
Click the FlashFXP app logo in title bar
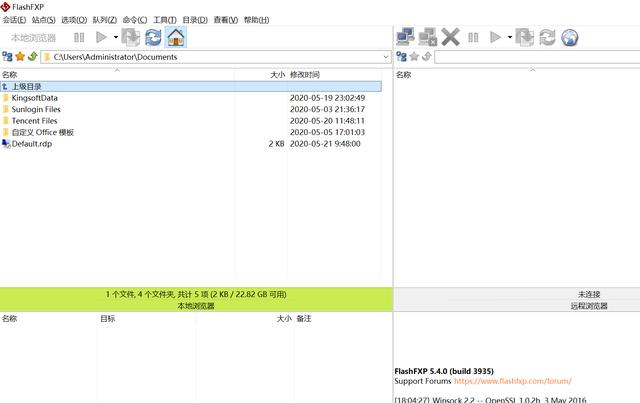pyautogui.click(x=5, y=6)
